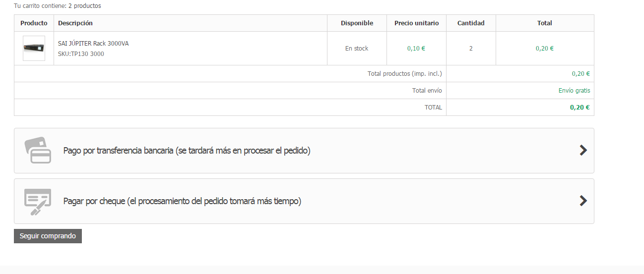The width and height of the screenshot is (644, 274).
Task: Click the unit price 0,10 €
Action: 416,49
